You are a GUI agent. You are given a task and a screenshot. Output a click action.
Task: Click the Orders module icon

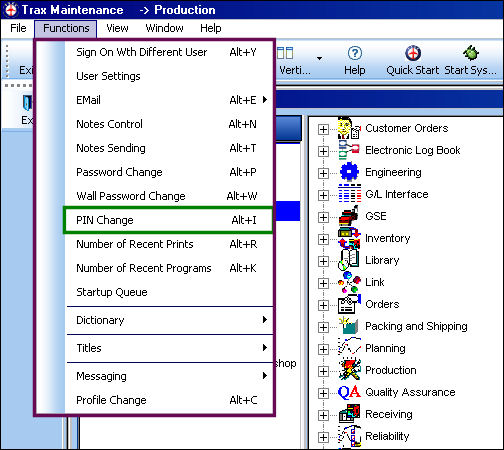[349, 304]
